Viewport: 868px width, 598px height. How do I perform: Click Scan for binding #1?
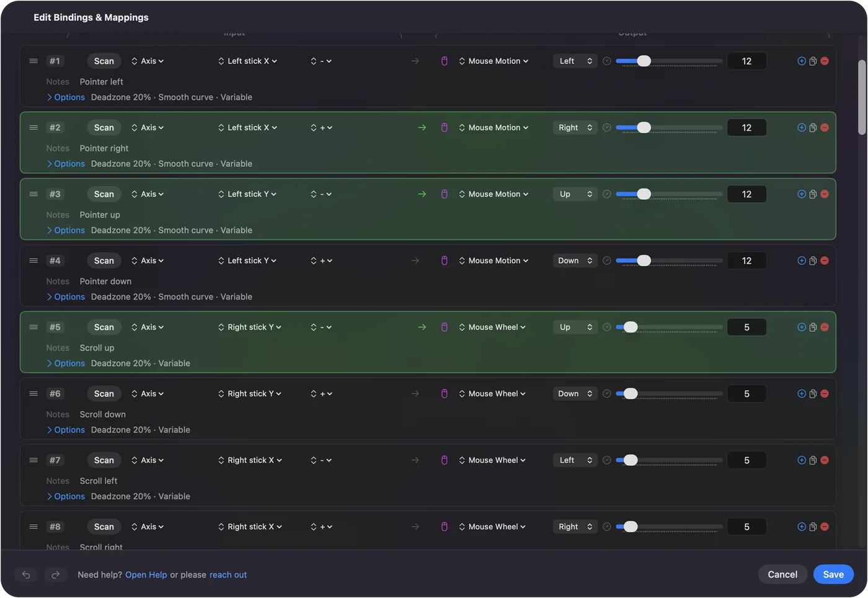point(104,61)
